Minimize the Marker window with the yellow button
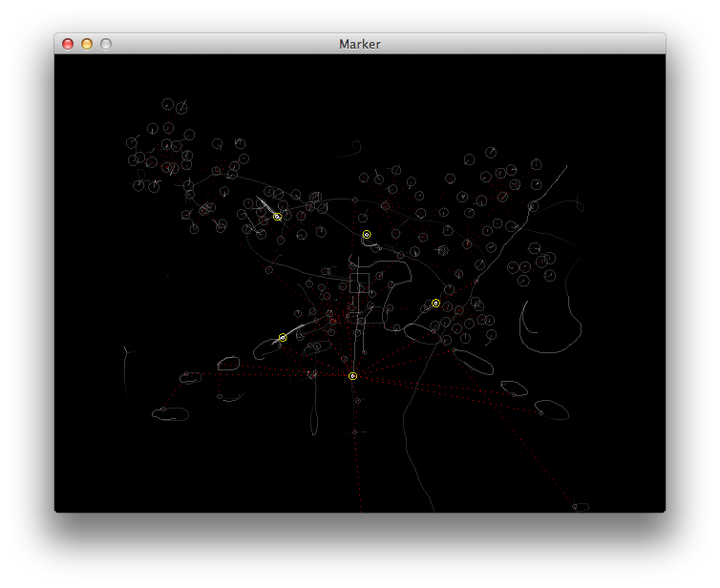The height and width of the screenshot is (588, 720). pyautogui.click(x=87, y=44)
